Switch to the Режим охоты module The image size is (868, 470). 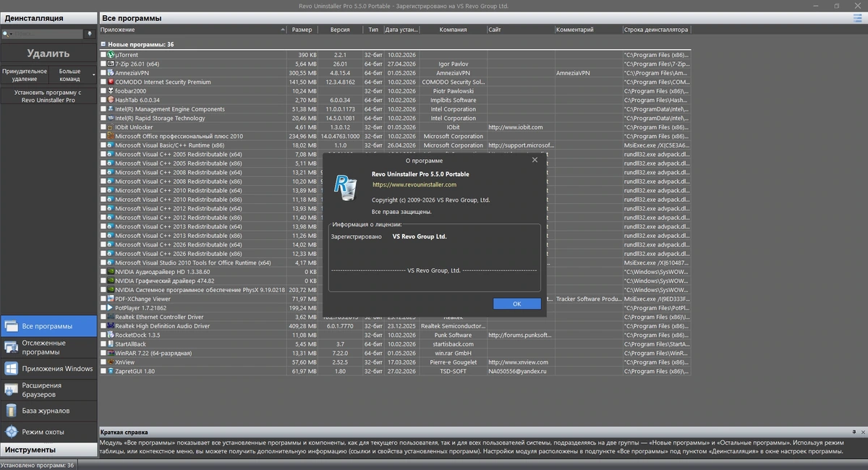click(x=48, y=432)
